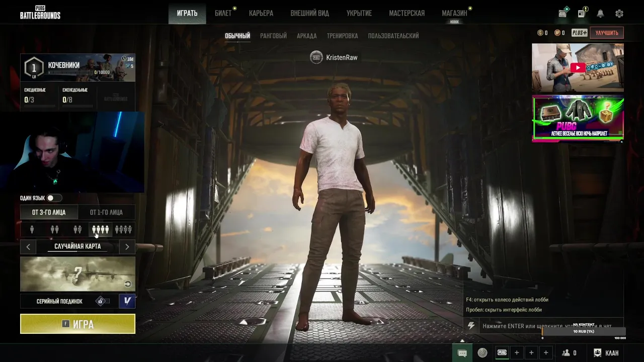Image resolution: width=644 pixels, height=362 pixels.
Task: Select solo single-player mode icon
Action: [x=32, y=230]
